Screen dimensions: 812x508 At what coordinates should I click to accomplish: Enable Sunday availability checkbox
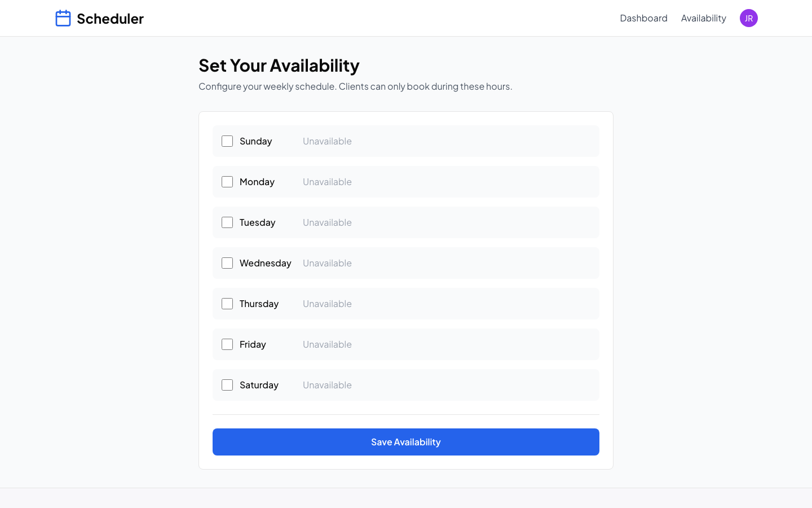click(227, 141)
